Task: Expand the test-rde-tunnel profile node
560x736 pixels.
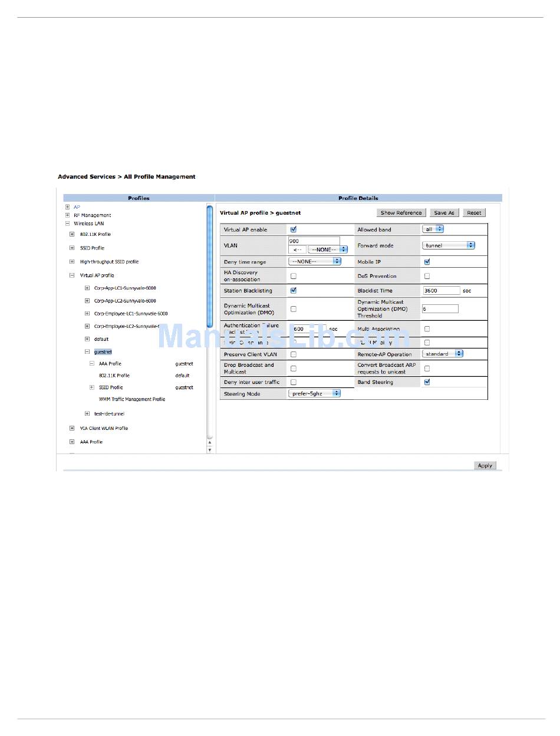Action: [x=87, y=414]
